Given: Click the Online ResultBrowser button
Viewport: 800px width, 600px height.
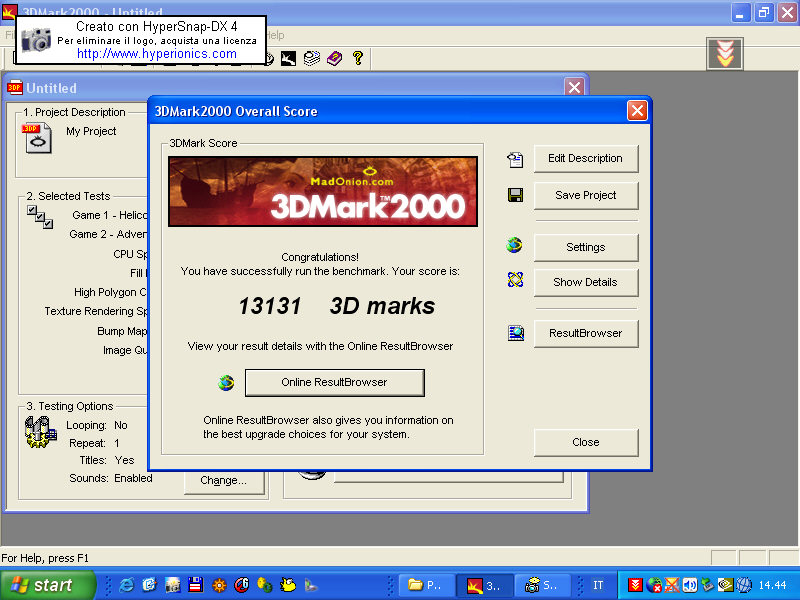Looking at the screenshot, I should tap(335, 383).
